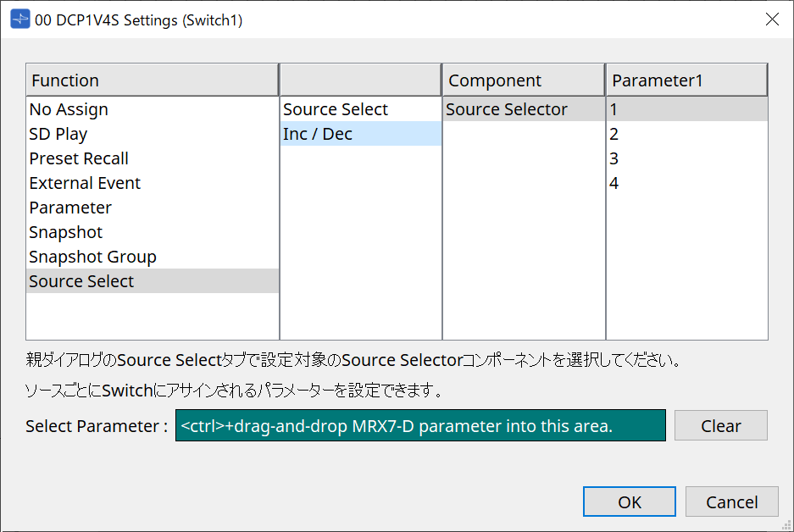Click the Select Parameter drop-target field

point(419,425)
